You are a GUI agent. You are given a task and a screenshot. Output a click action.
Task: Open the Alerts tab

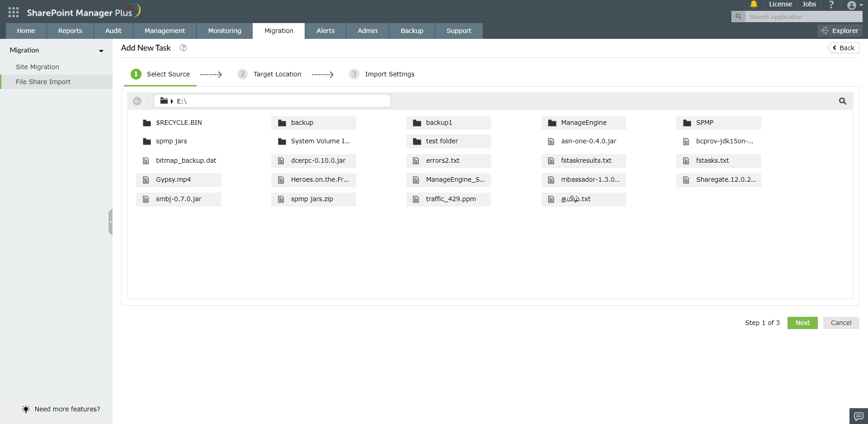click(x=325, y=31)
